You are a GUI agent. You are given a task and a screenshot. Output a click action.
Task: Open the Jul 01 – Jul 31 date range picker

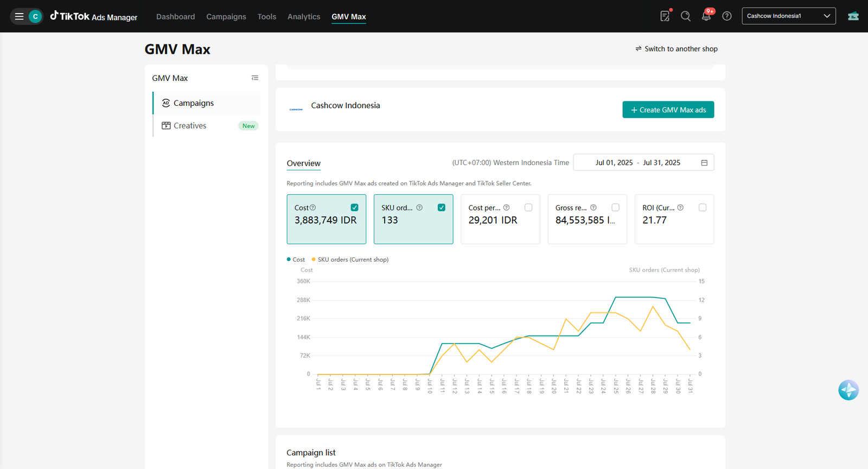(643, 163)
